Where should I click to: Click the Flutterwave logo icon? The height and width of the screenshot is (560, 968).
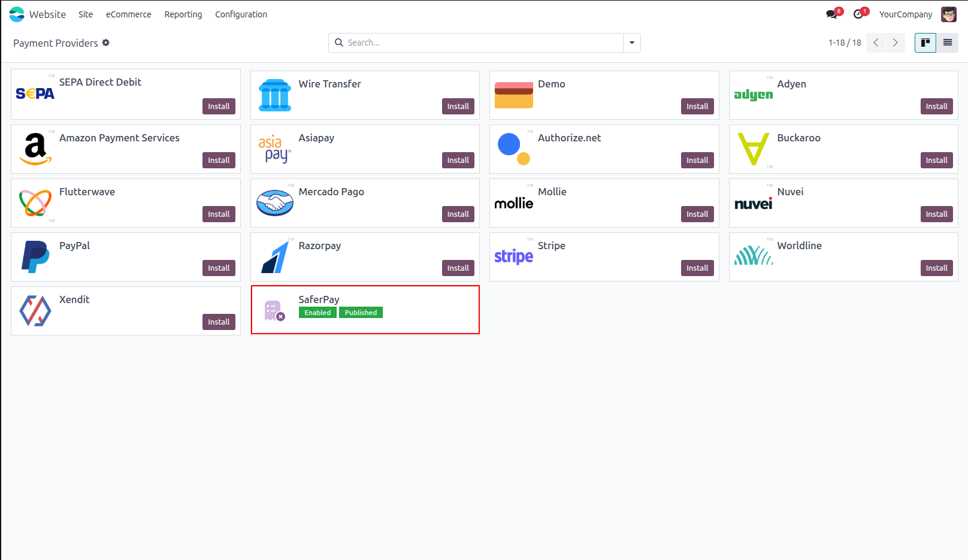coord(35,203)
